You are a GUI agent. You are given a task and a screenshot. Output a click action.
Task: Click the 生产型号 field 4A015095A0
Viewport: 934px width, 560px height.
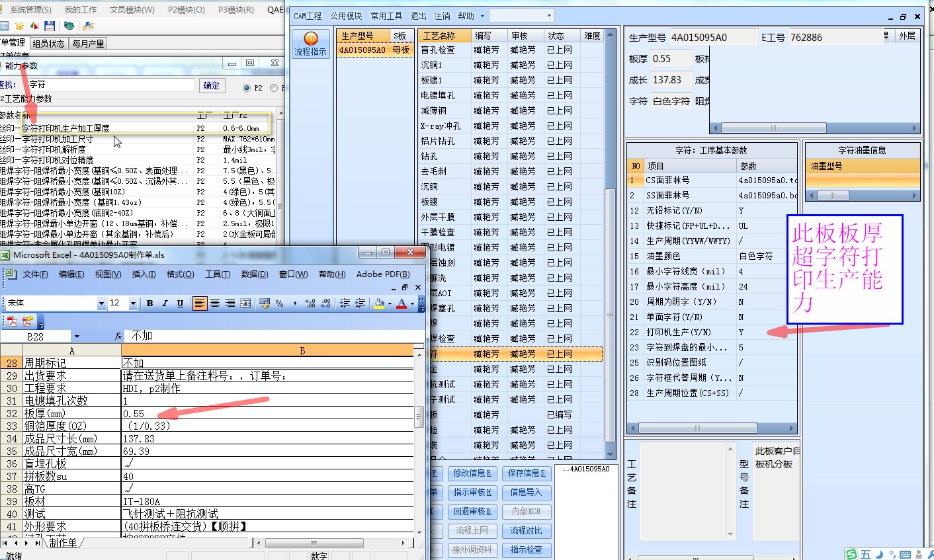(x=713, y=38)
